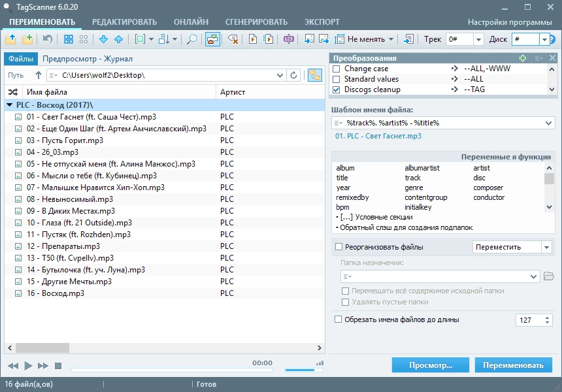The height and width of the screenshot is (392, 562).
Task: Click the blue move down arrow icon
Action: (x=104, y=39)
